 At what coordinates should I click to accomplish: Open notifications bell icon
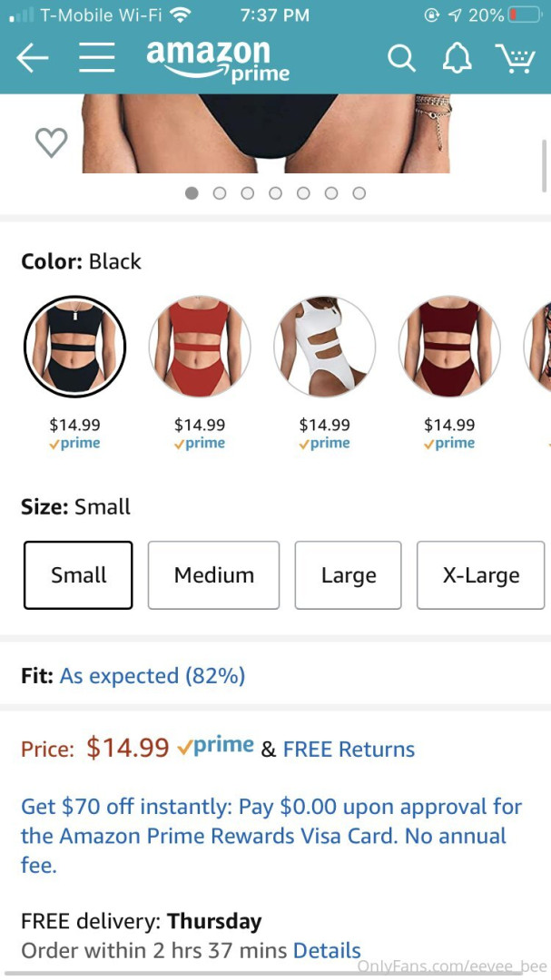pos(457,59)
